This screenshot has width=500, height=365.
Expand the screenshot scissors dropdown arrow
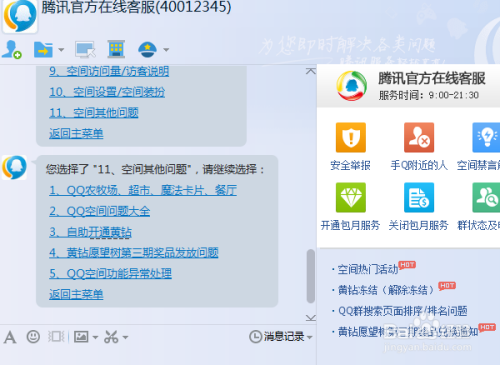point(125,337)
